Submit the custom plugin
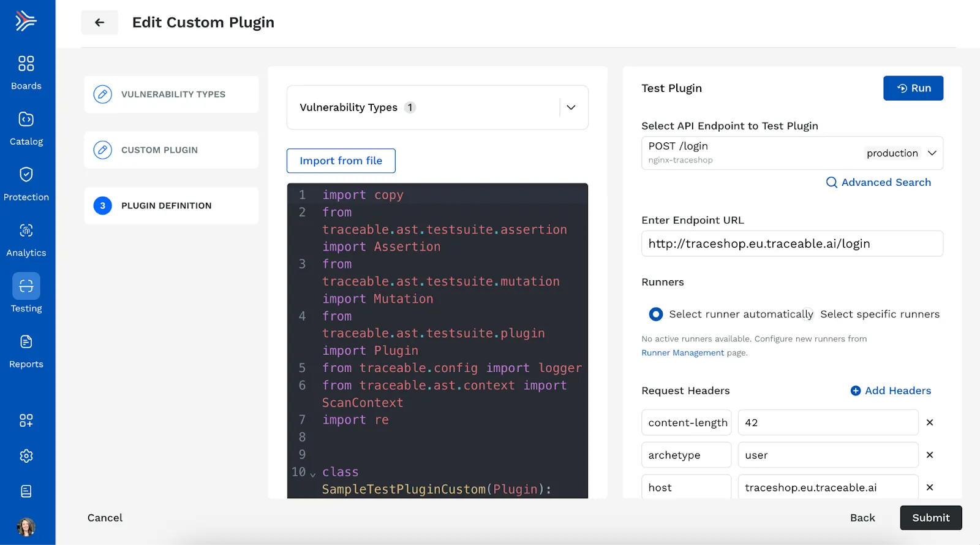 pos(931,518)
